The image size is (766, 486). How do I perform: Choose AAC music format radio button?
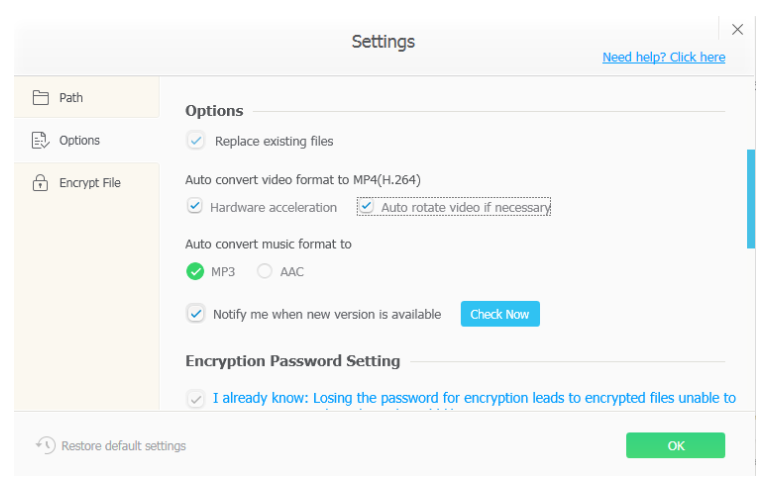(x=264, y=271)
